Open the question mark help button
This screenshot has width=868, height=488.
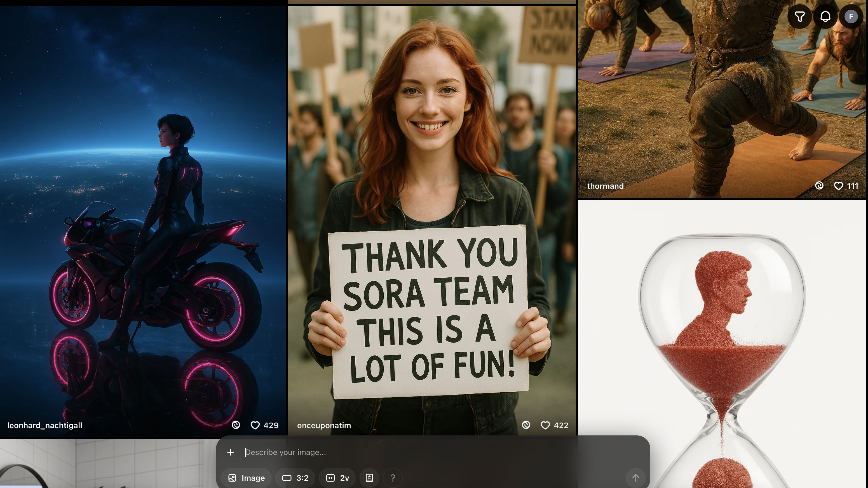(x=393, y=478)
